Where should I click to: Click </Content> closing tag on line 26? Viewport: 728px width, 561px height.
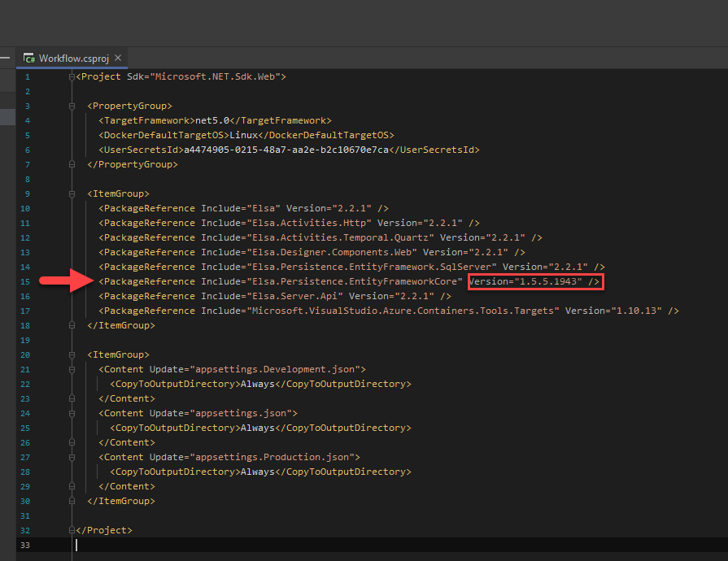point(127,442)
